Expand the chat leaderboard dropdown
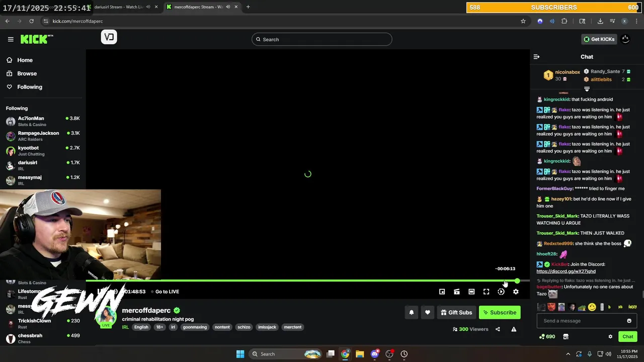 (587, 89)
